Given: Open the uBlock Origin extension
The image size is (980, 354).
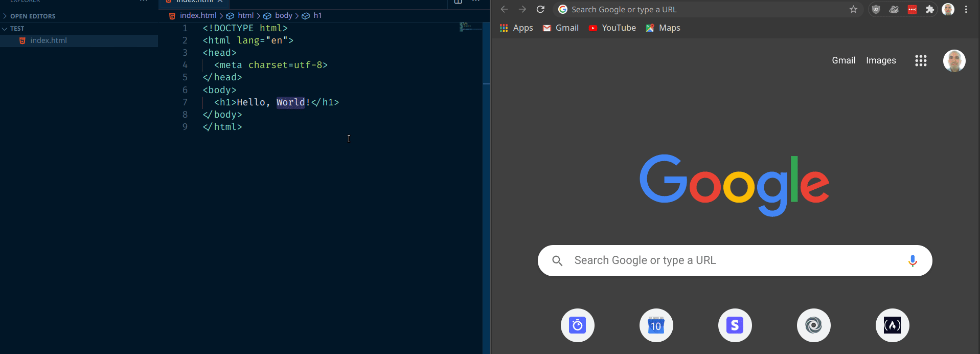Looking at the screenshot, I should coord(876,9).
